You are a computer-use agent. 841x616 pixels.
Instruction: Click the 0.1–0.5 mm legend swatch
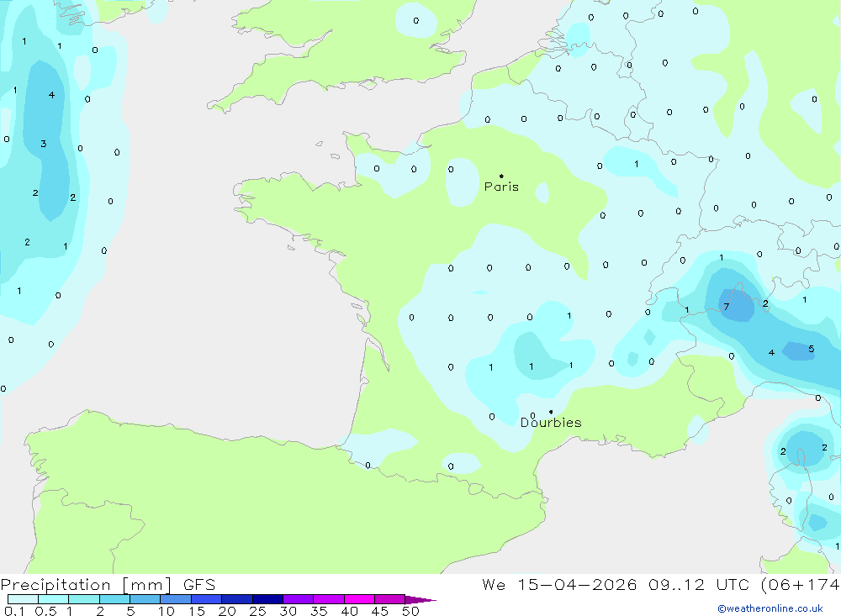coord(23,599)
